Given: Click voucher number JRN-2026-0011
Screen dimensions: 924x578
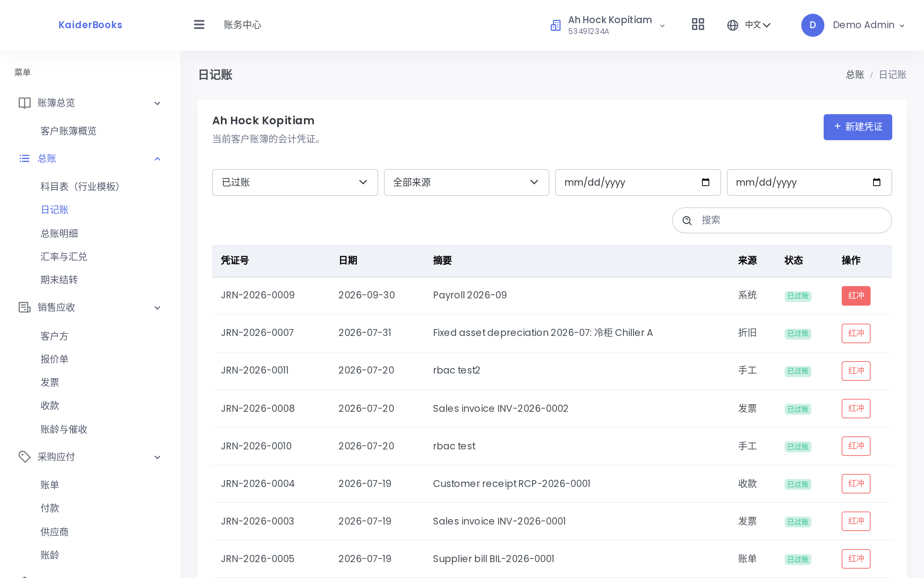Looking at the screenshot, I should point(255,370).
